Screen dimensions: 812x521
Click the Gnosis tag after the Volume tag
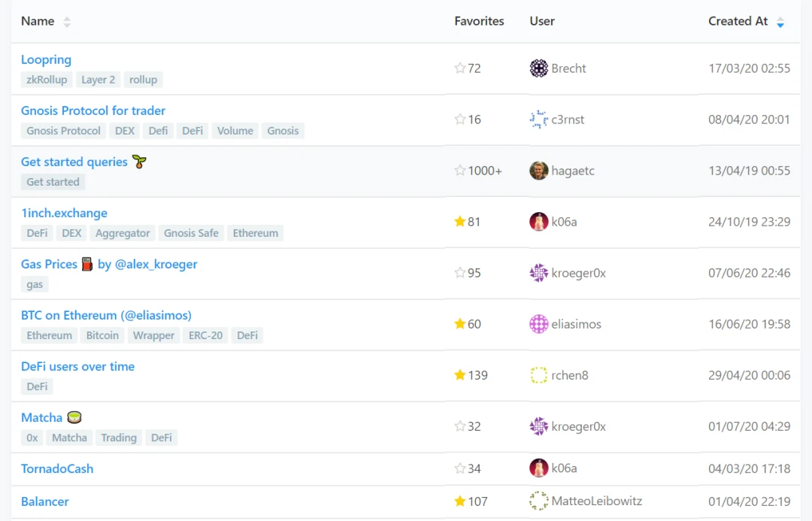pyautogui.click(x=283, y=131)
